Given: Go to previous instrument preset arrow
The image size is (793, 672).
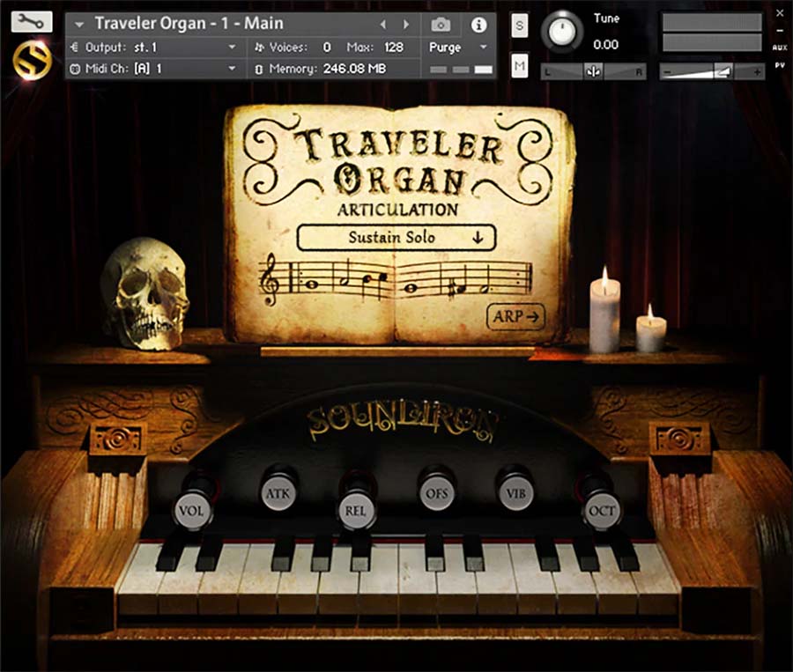Looking at the screenshot, I should click(383, 25).
